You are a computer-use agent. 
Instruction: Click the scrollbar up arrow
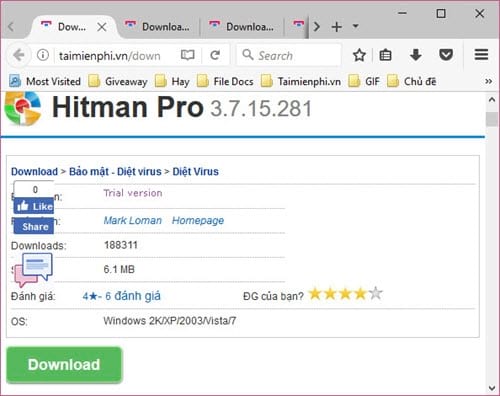492,99
